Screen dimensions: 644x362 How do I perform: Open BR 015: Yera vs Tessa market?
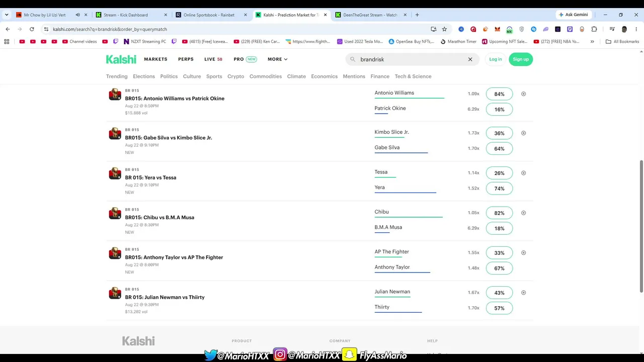click(x=150, y=177)
